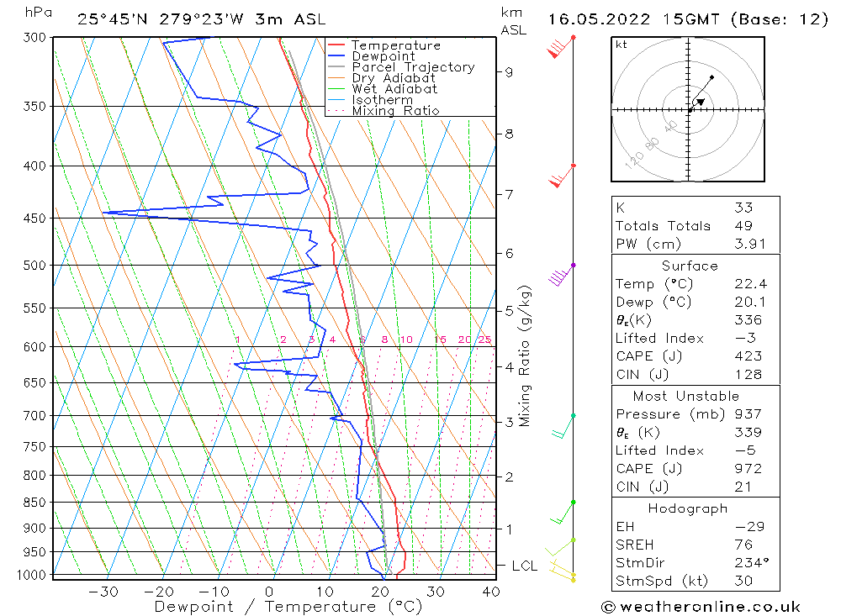Click the Most Unstable theta-e value 339
This screenshot has width=841, height=616.
(748, 433)
